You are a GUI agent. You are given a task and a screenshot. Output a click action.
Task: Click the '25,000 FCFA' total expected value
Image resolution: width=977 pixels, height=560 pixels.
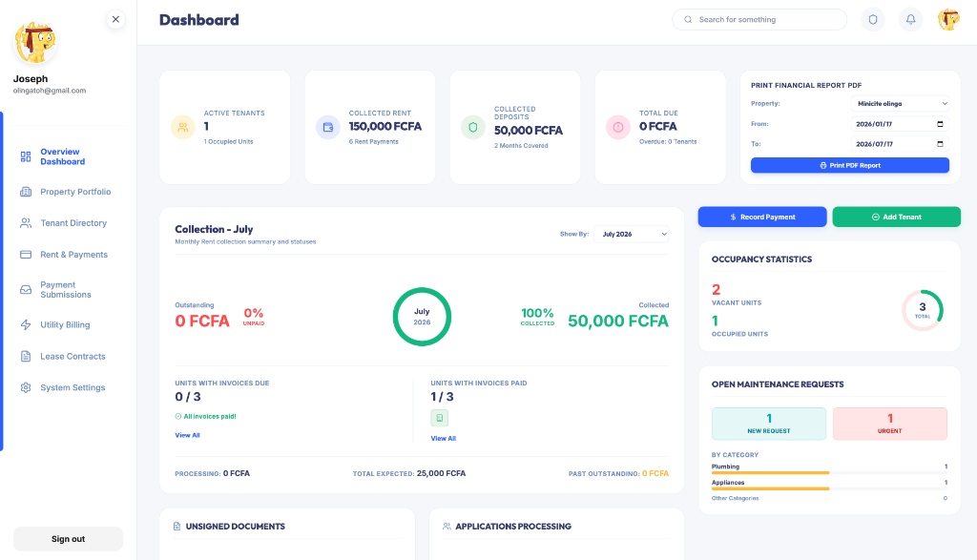[441, 473]
